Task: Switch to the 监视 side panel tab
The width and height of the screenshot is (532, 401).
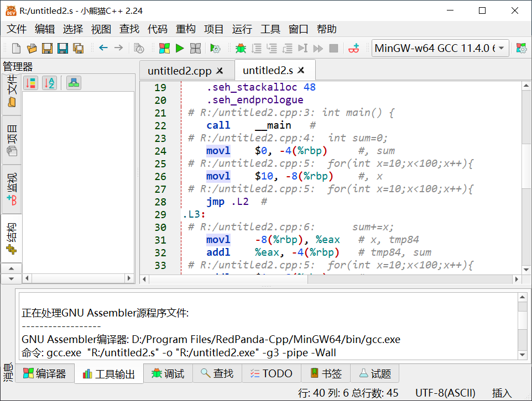Action: point(12,189)
